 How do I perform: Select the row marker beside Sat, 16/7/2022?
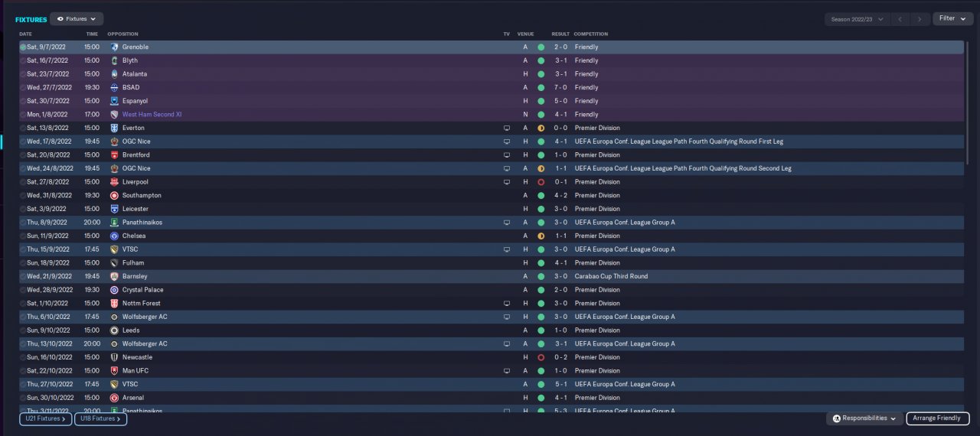pos(23,60)
